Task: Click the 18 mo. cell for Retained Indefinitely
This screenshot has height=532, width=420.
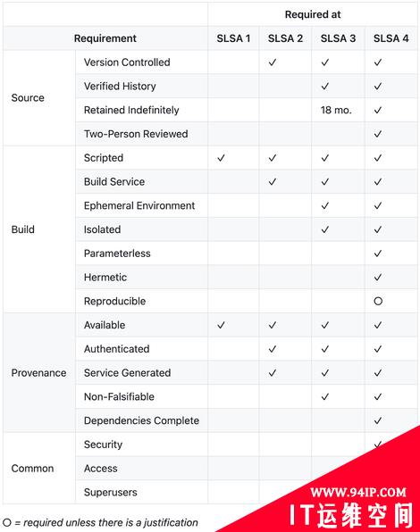Action: click(336, 111)
